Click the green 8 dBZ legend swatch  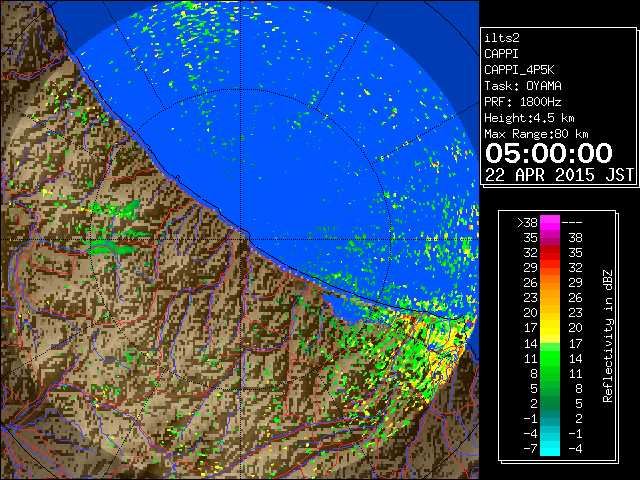tap(550, 373)
